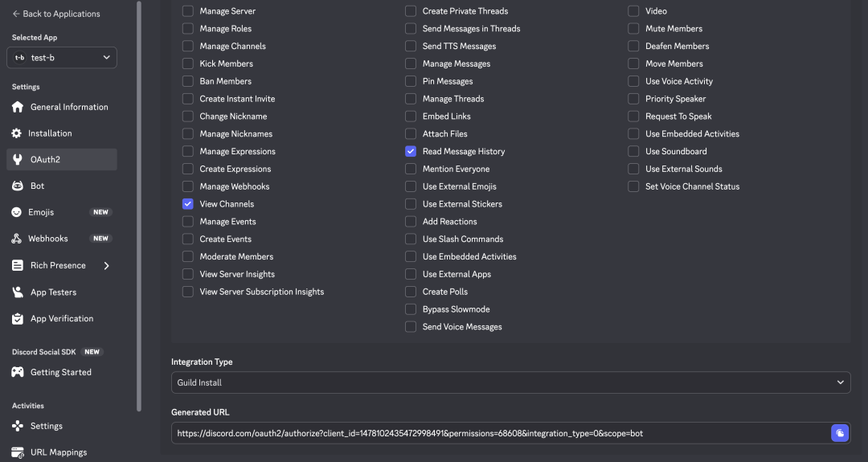Expand the Rich Presence submenu chevron
Viewport: 868px width, 462px height.
106,266
